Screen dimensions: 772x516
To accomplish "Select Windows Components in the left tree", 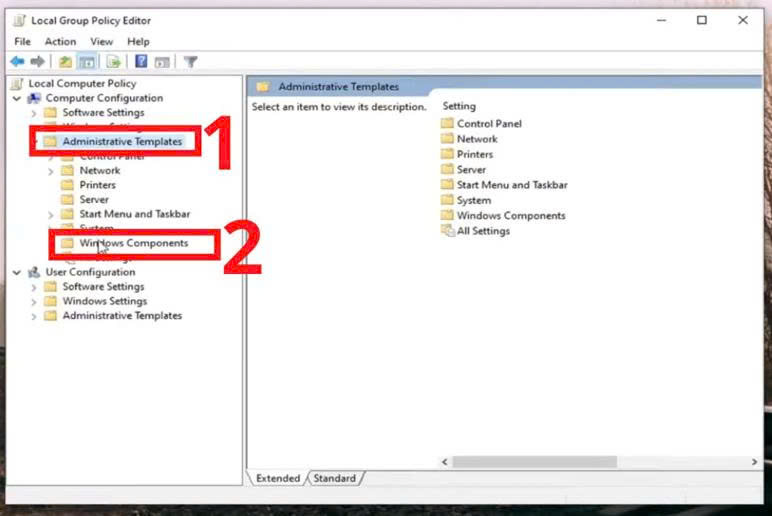I will 133,243.
